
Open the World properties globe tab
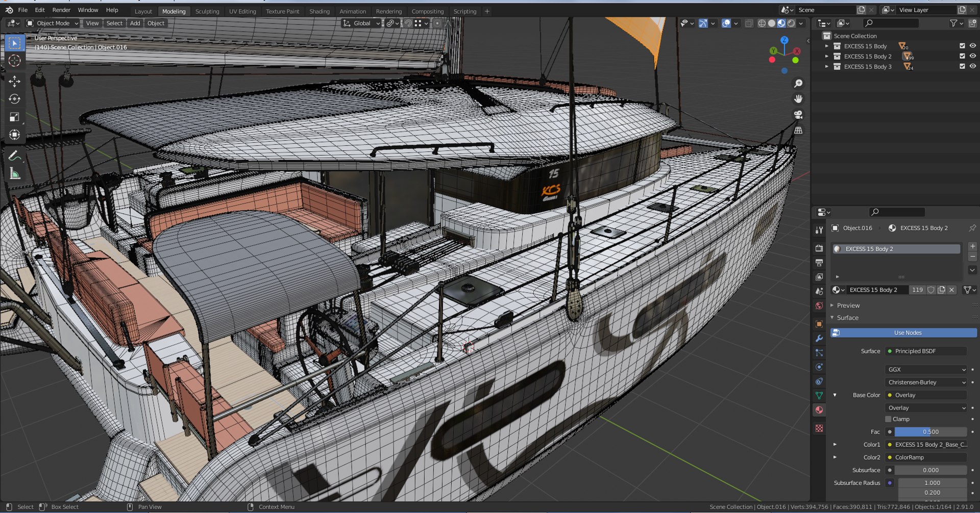819,305
